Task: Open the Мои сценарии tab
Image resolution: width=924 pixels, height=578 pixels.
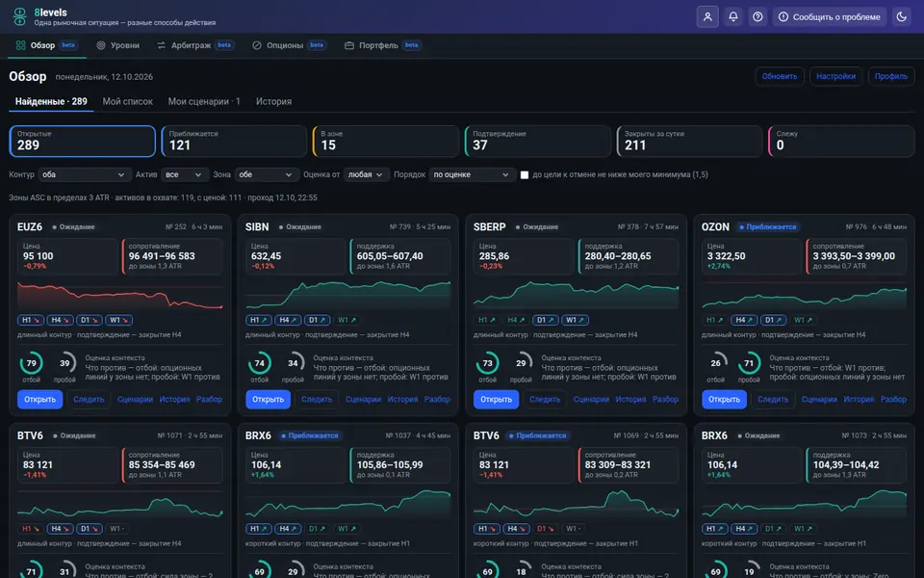Action: point(204,101)
